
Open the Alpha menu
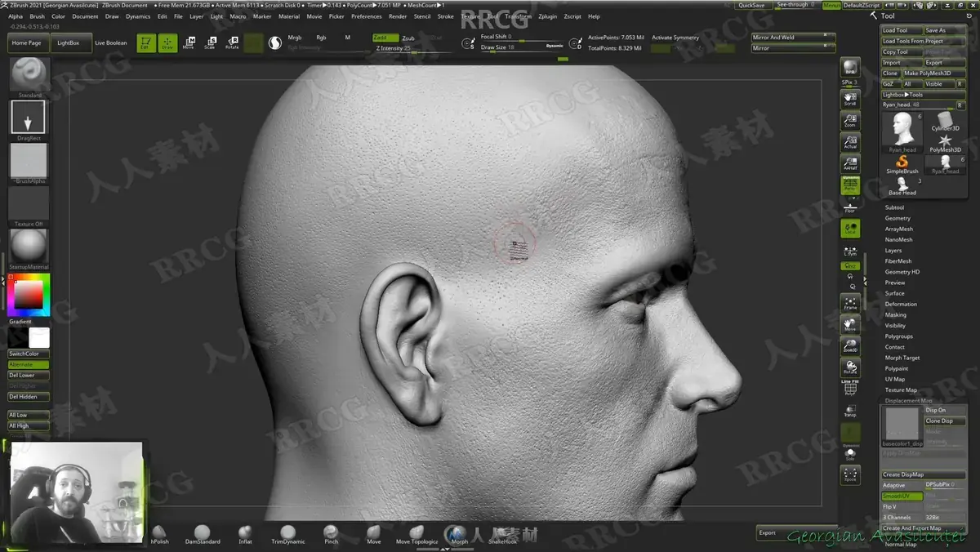click(x=16, y=16)
